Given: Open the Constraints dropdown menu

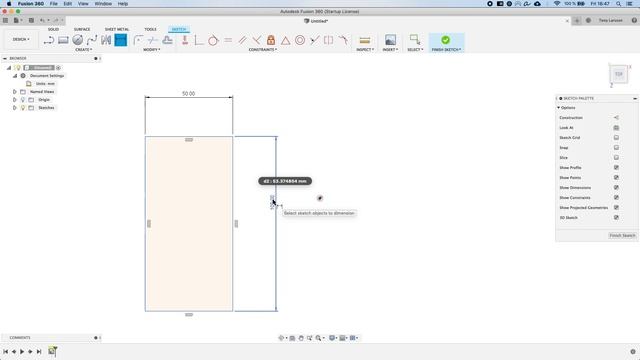Looking at the screenshot, I should (x=263, y=49).
